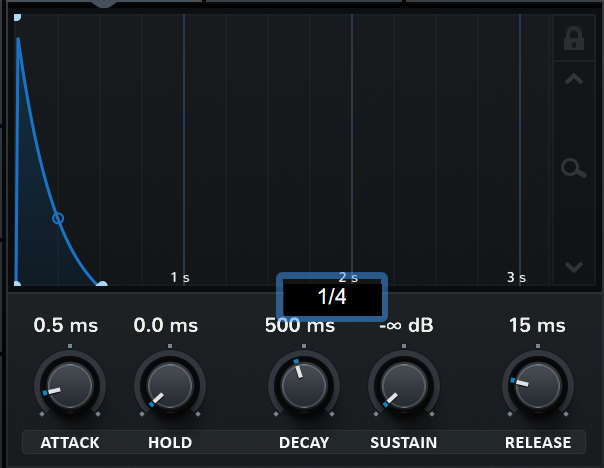
Task: Select the 0.5 ms attack value field
Action: (x=65, y=325)
